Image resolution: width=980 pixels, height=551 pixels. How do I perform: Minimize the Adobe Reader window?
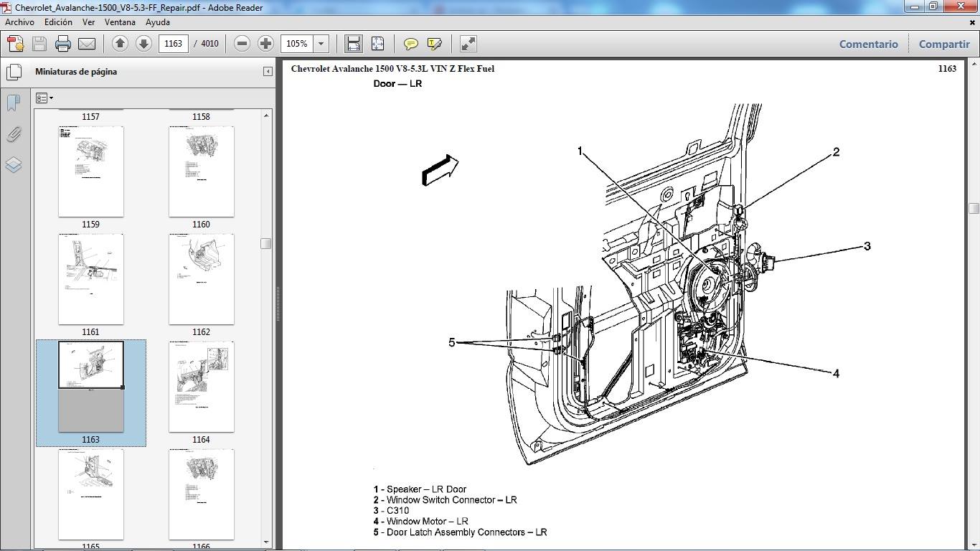tap(913, 6)
